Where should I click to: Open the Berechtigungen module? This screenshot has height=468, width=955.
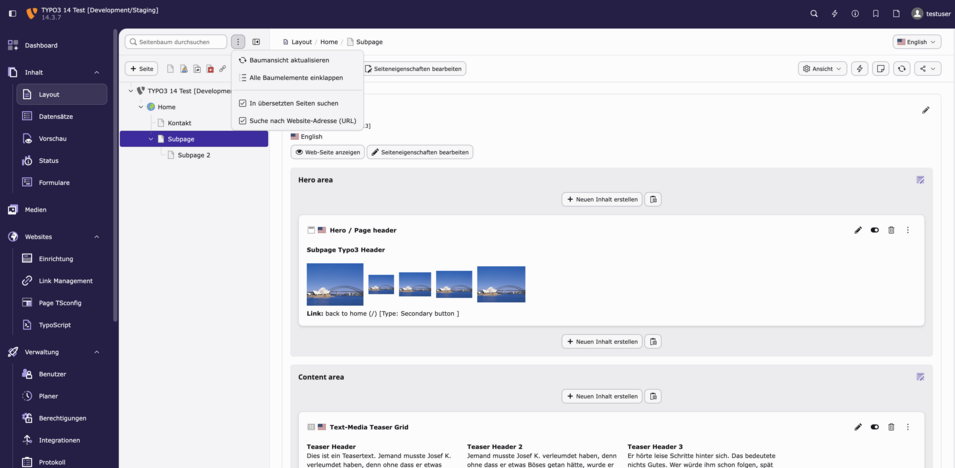[x=62, y=418]
